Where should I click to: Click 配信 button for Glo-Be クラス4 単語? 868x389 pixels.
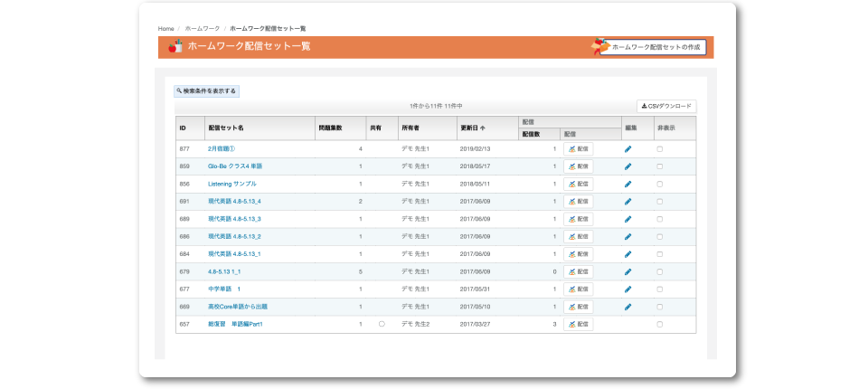(578, 166)
